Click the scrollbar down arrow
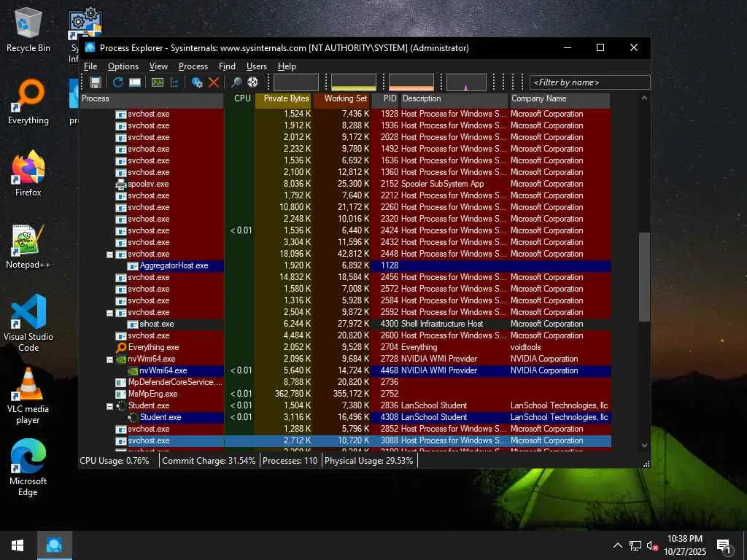Image resolution: width=747 pixels, height=560 pixels. (x=644, y=446)
